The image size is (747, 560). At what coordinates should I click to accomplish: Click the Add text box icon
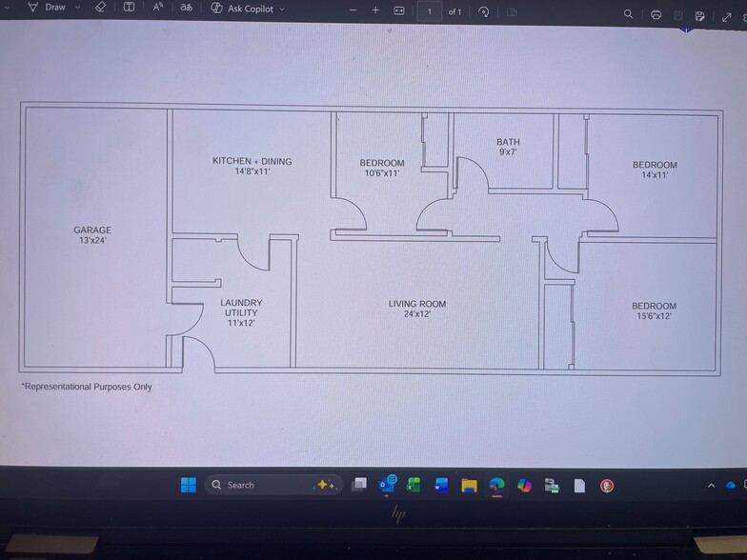click(x=130, y=8)
